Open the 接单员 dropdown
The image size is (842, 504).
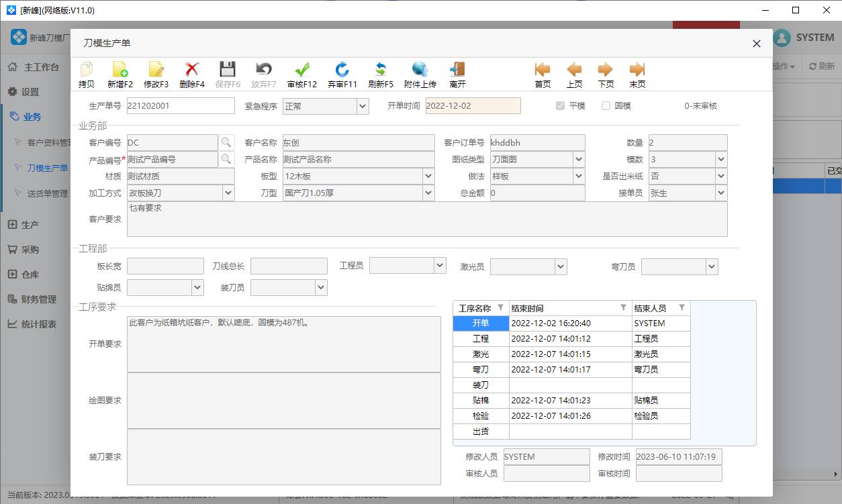(721, 193)
